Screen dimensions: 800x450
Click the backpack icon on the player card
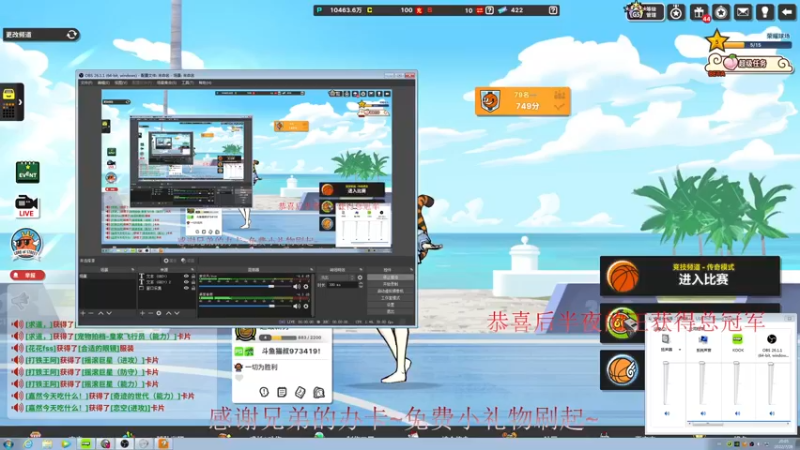coord(318,392)
